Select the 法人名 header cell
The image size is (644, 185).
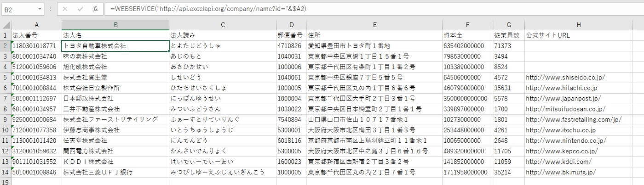click(x=115, y=35)
